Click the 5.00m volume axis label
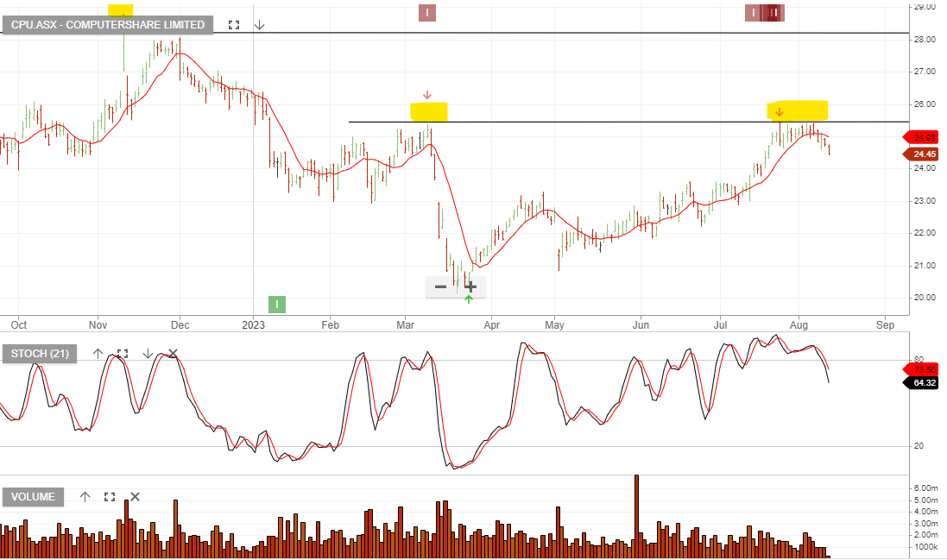 pos(926,500)
